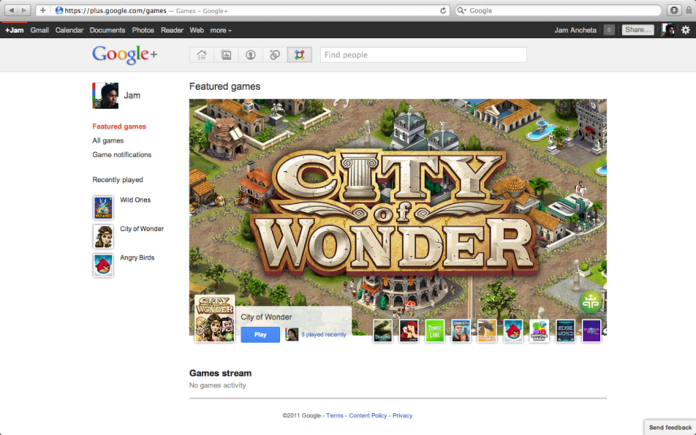696x435 pixels.
Task: Add a new tab with plus button
Action: (x=43, y=10)
